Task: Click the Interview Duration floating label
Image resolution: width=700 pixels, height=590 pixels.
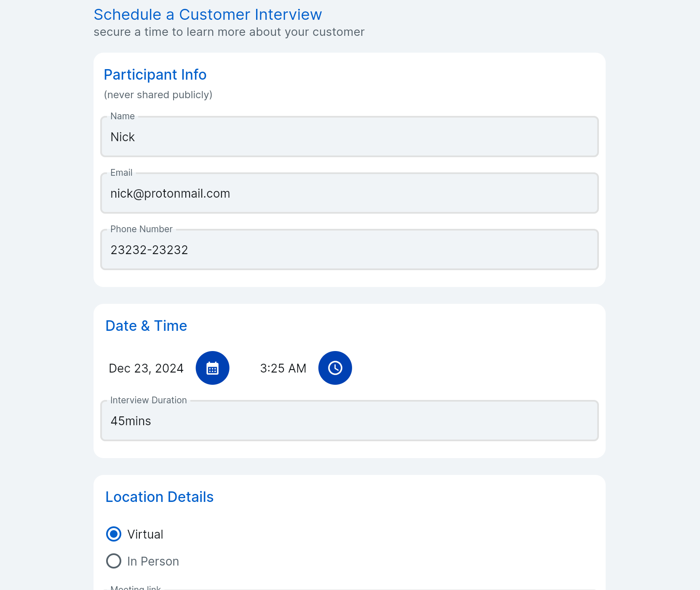Action: point(148,400)
